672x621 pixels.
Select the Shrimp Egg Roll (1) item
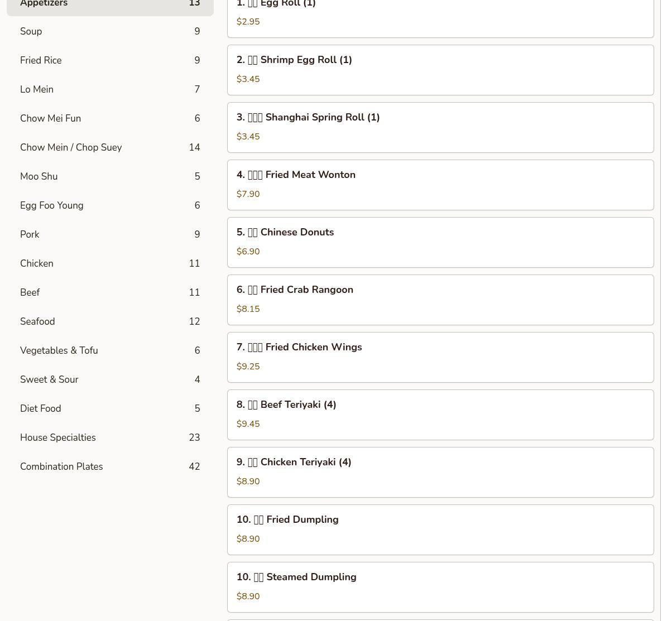pos(440,70)
